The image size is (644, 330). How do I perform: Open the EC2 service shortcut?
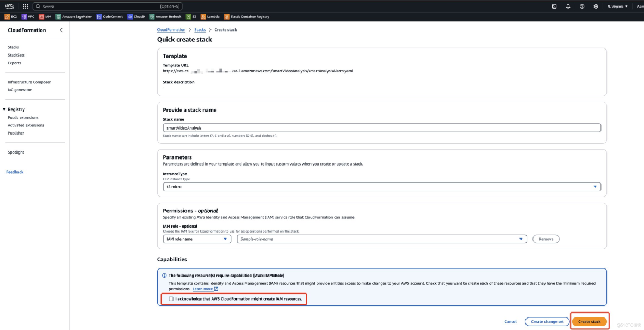(11, 17)
